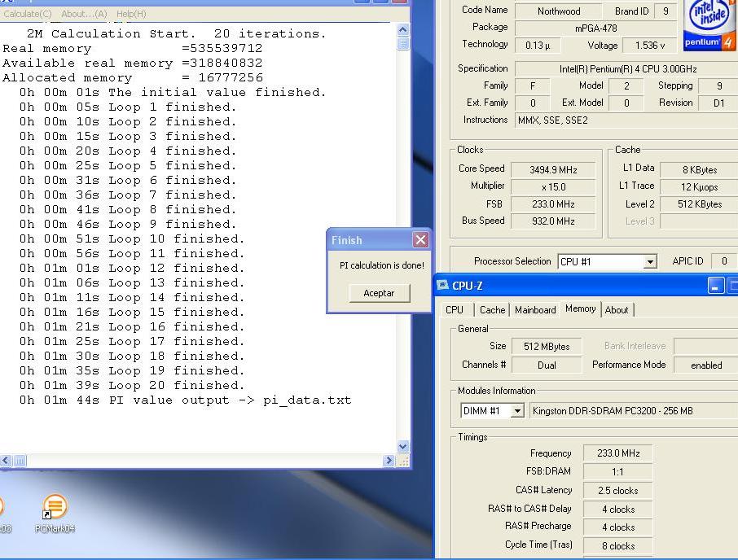Switch to the Mainboard tab
738x560 pixels.
535,310
